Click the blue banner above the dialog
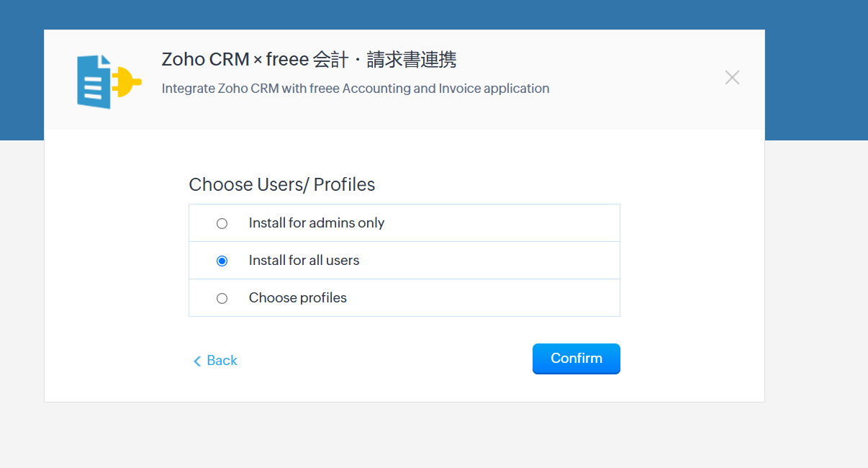Screen dimensions: 868x468 click(x=432, y=14)
